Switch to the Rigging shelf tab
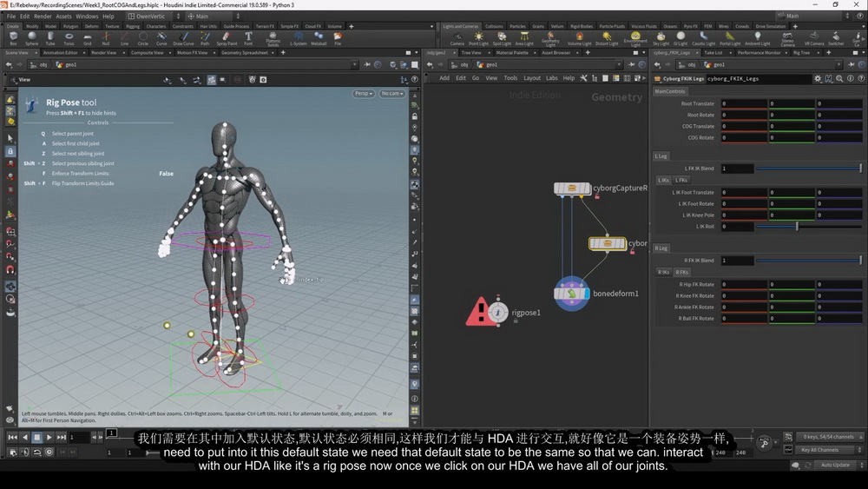Screen dimensions: 868x489 [133, 26]
